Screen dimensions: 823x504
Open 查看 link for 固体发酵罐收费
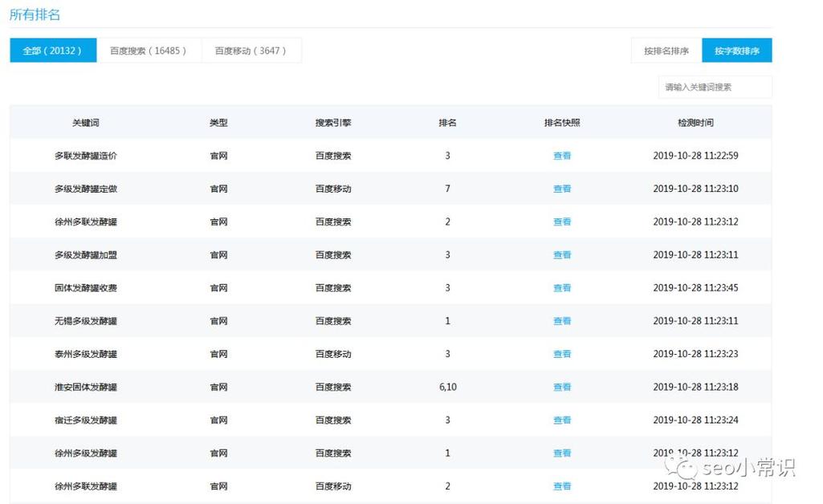point(561,288)
